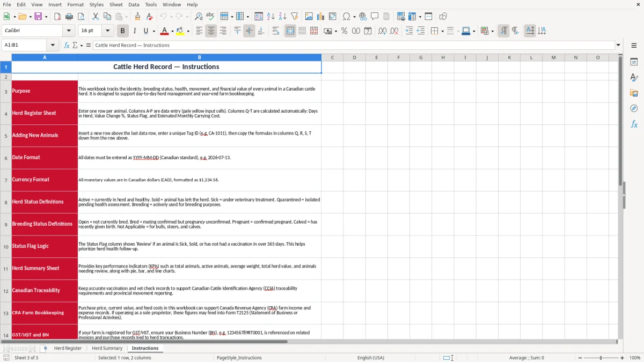Open the Sheet menu
Screen dimensions: 644x362
[116, 4]
